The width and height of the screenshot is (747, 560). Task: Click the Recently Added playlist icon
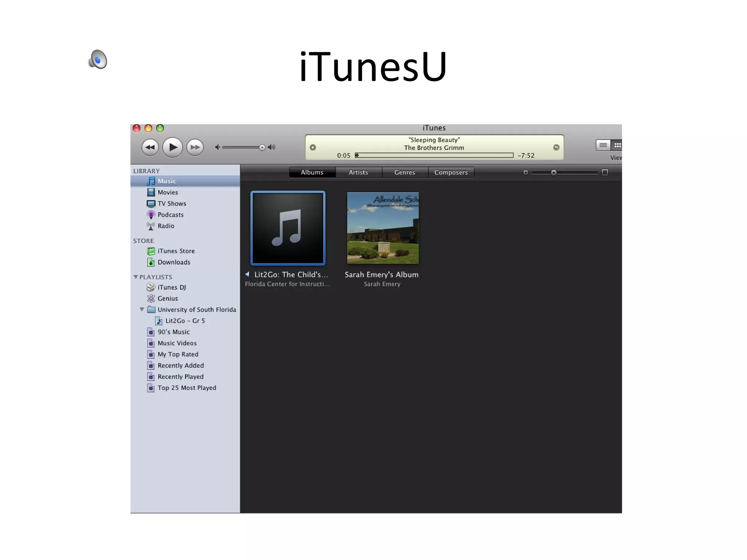pyautogui.click(x=151, y=366)
